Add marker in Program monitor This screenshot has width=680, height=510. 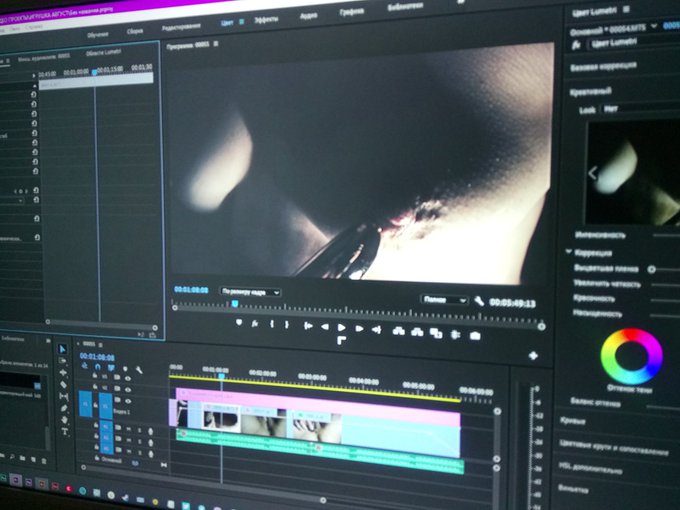click(x=239, y=323)
